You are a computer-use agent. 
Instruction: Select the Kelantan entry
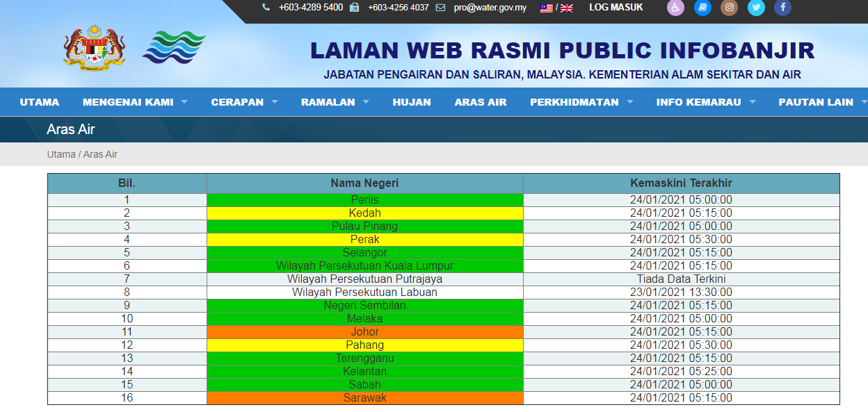click(x=365, y=372)
